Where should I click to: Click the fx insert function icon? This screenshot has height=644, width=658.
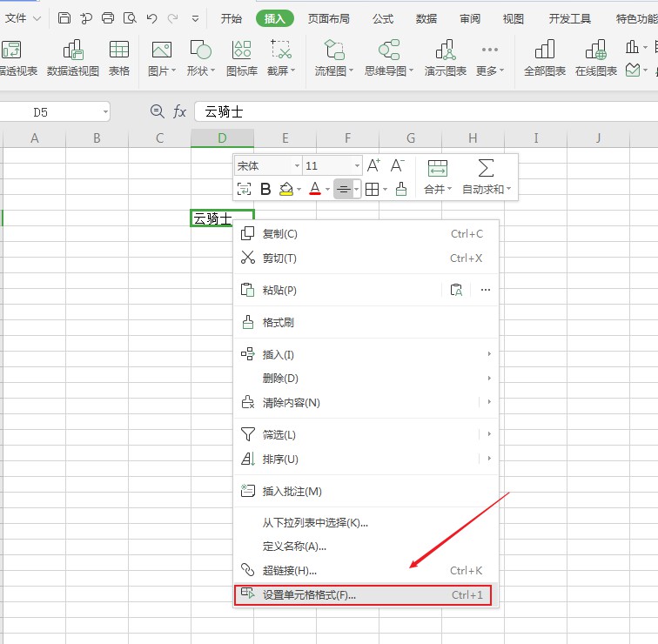pos(179,111)
